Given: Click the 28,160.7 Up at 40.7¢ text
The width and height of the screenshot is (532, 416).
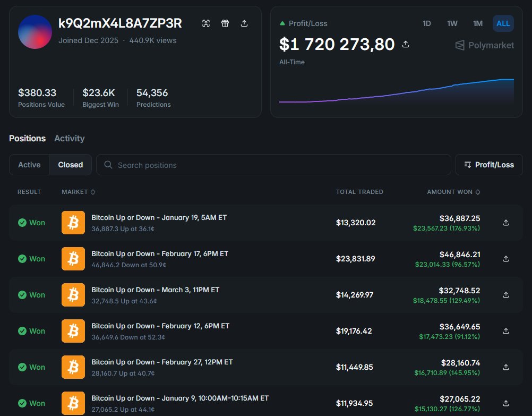Looking at the screenshot, I should [x=123, y=373].
